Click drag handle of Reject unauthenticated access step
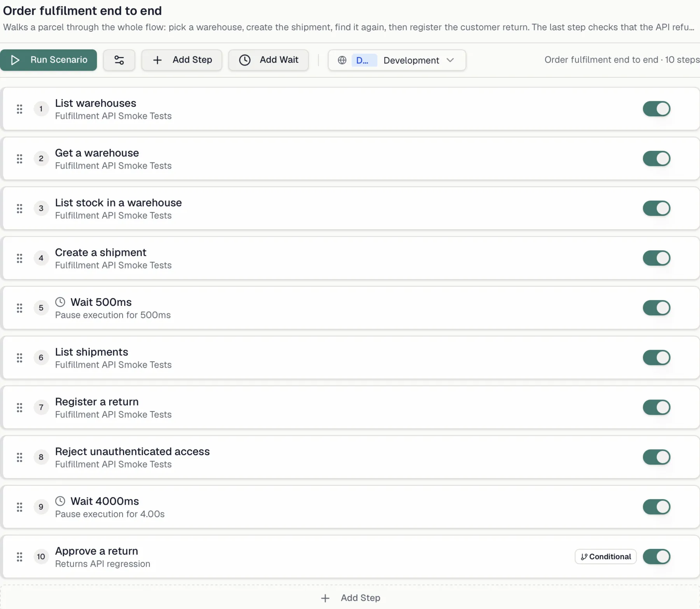 tap(19, 457)
